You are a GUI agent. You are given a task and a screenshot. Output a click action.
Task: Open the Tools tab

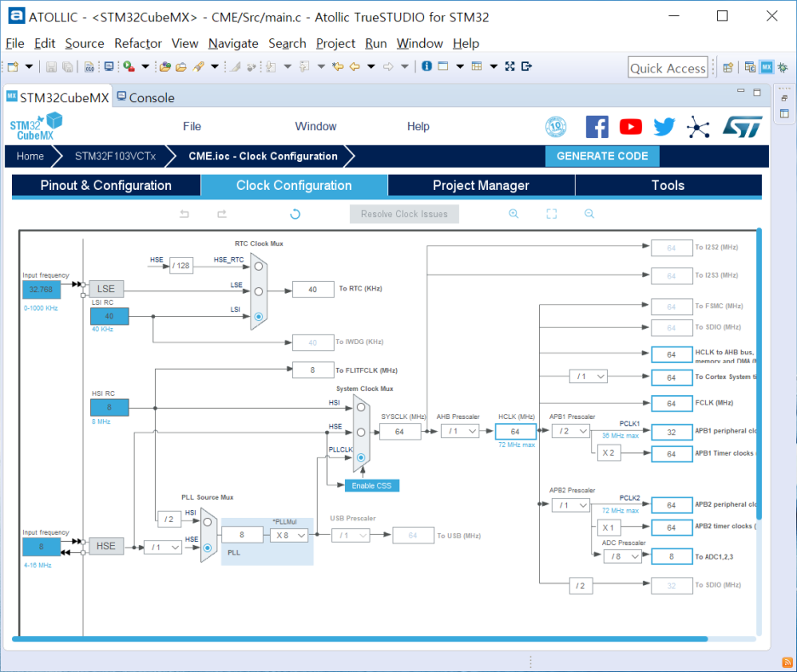[x=668, y=186]
